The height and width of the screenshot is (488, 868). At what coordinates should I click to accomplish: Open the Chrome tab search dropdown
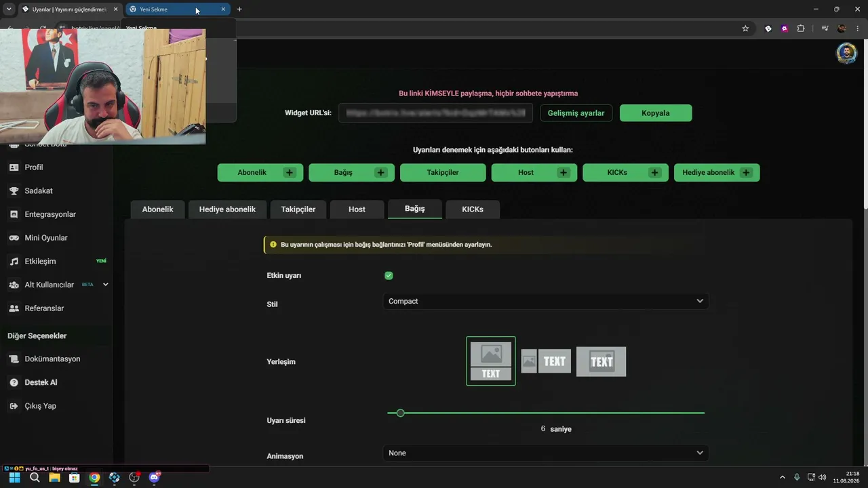coord(9,9)
